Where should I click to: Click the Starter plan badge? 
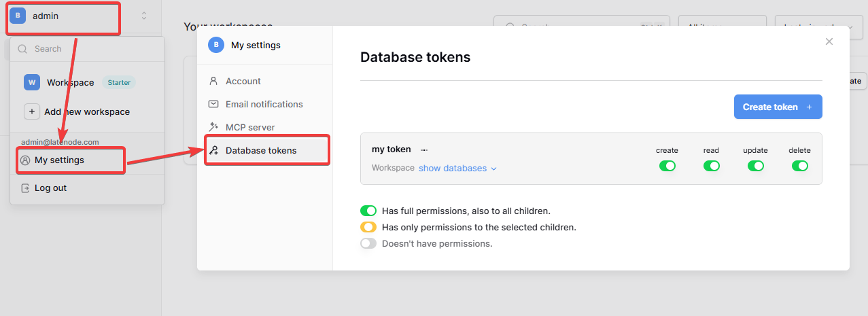(119, 82)
